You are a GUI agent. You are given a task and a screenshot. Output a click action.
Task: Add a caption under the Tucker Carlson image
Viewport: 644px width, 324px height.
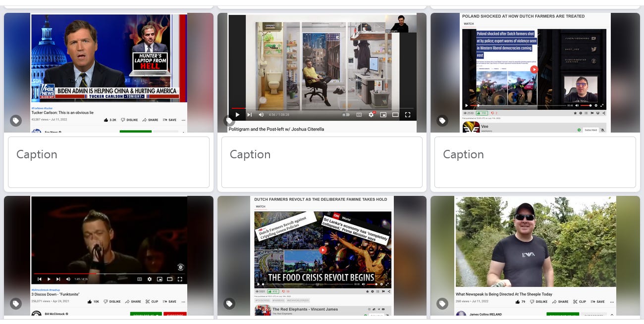108,162
